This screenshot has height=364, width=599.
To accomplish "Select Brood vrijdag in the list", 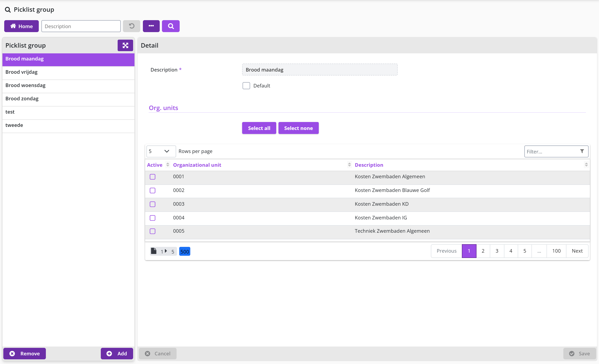I will [68, 73].
